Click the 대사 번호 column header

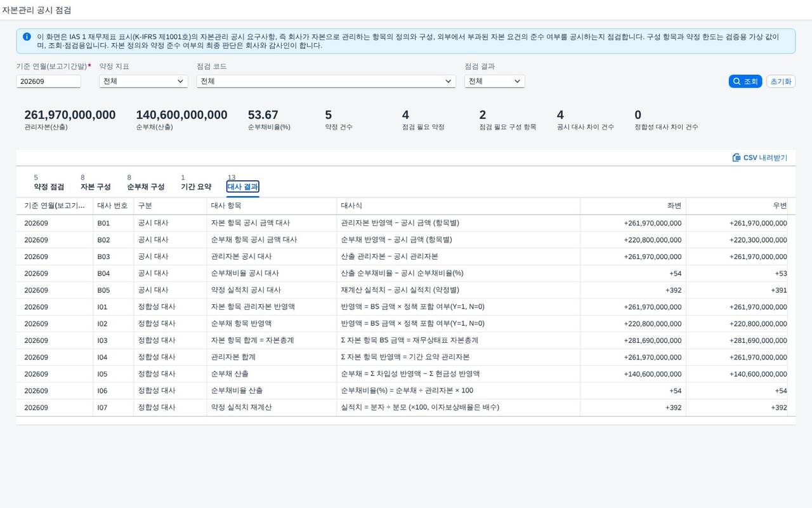pyautogui.click(x=113, y=206)
